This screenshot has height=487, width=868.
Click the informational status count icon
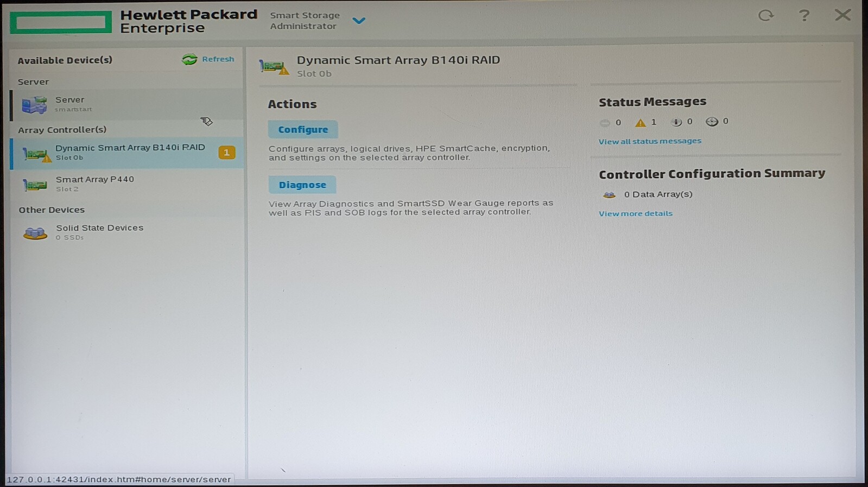coord(676,122)
